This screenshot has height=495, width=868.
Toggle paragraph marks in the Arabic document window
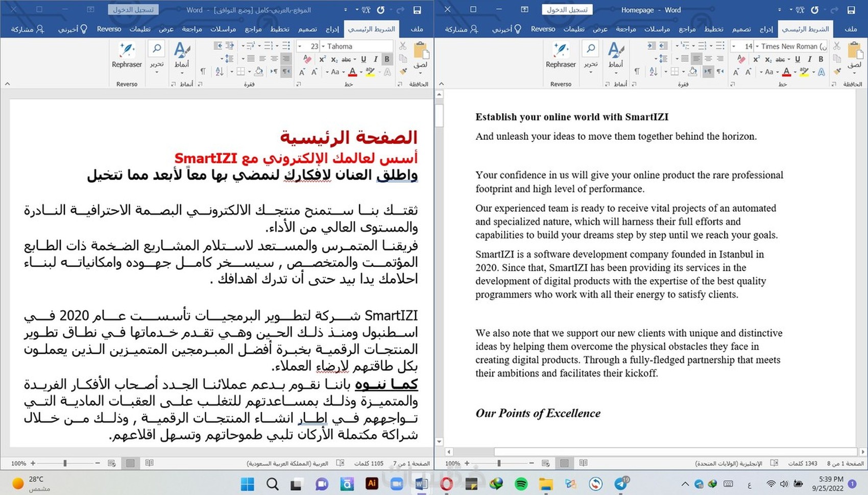[x=203, y=72]
